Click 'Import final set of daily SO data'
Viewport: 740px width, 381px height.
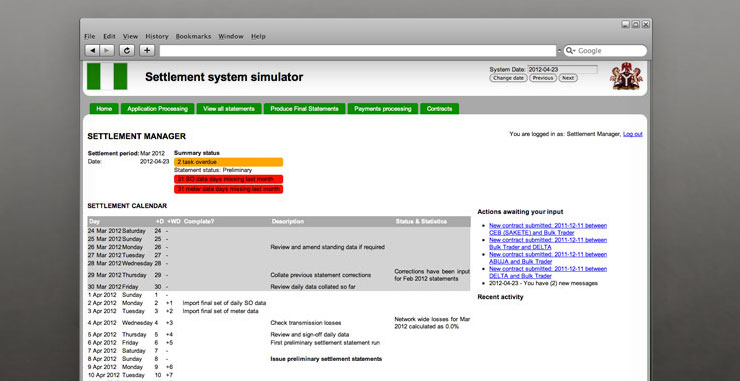[x=224, y=303]
